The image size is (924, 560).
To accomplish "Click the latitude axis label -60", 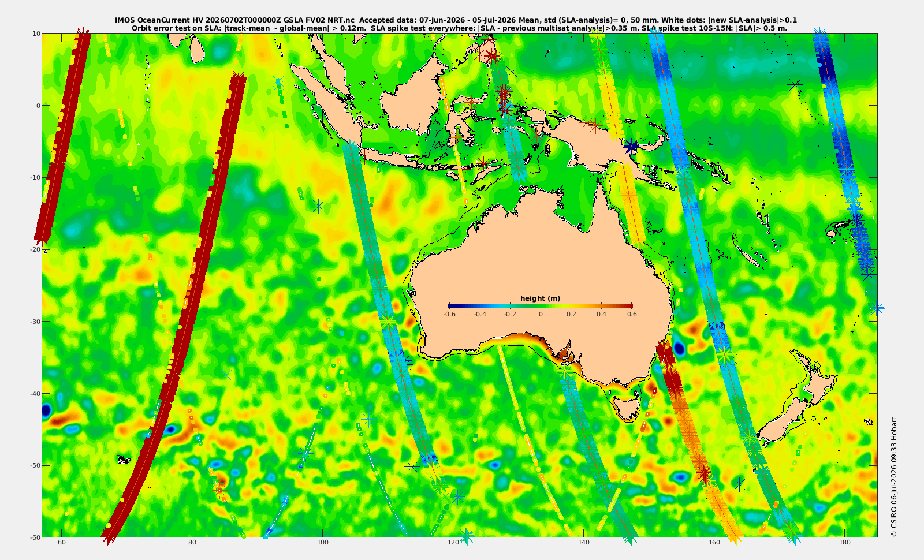I will pyautogui.click(x=35, y=537).
